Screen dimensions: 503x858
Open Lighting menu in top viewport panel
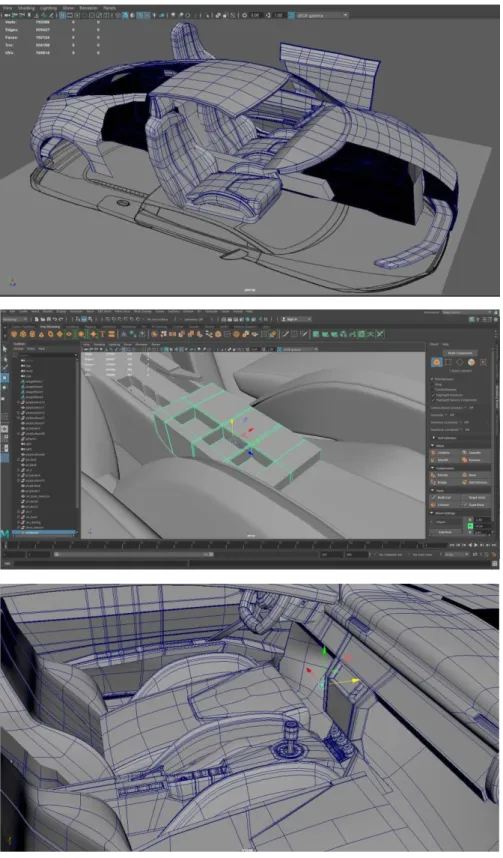[48, 8]
